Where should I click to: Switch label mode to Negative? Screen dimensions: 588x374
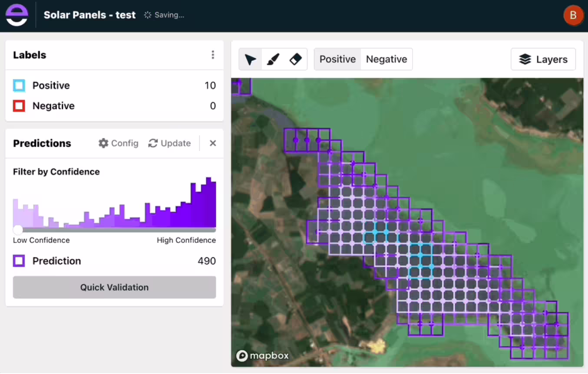pyautogui.click(x=386, y=59)
